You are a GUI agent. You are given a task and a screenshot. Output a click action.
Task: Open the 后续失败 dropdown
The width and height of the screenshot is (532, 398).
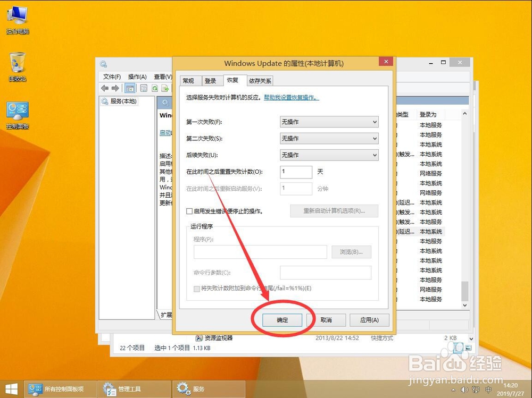329,155
